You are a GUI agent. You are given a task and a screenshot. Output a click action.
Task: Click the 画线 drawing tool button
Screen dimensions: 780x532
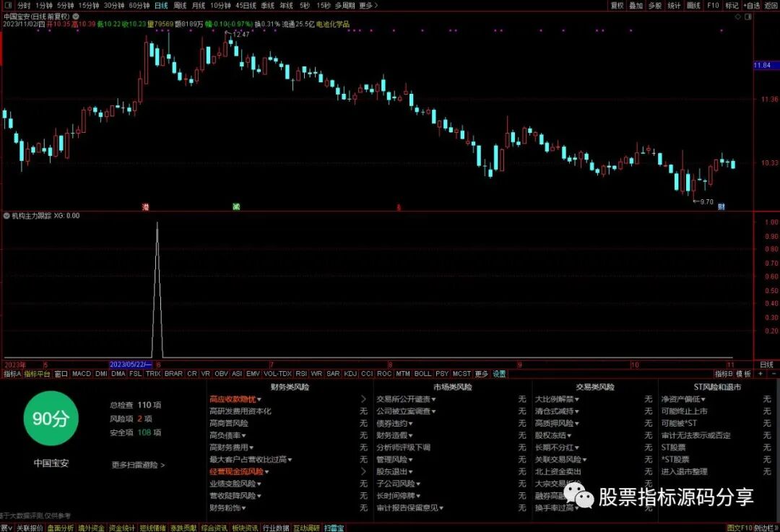point(693,6)
